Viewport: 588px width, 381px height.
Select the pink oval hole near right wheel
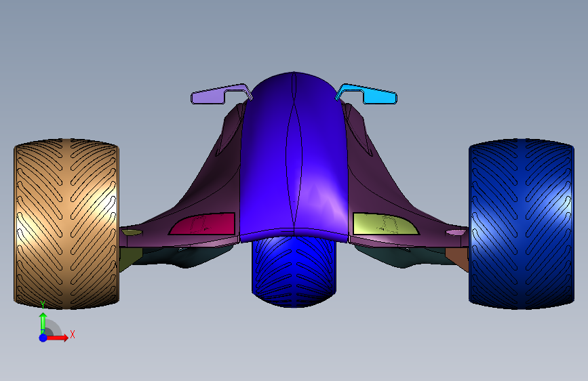coord(456,233)
